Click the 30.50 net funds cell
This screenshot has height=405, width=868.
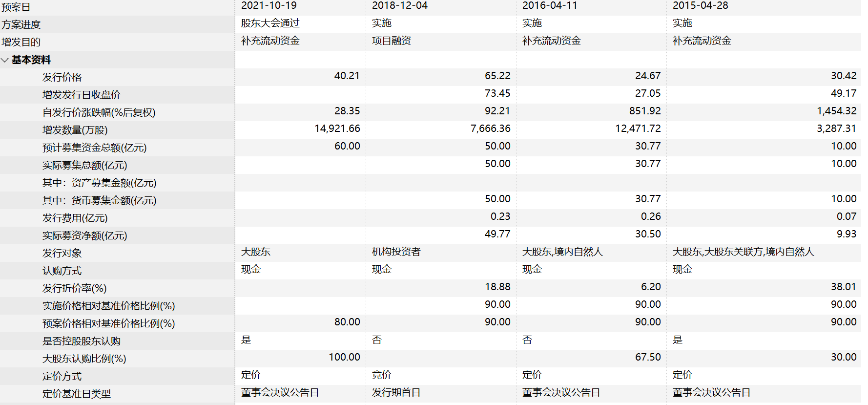(648, 234)
